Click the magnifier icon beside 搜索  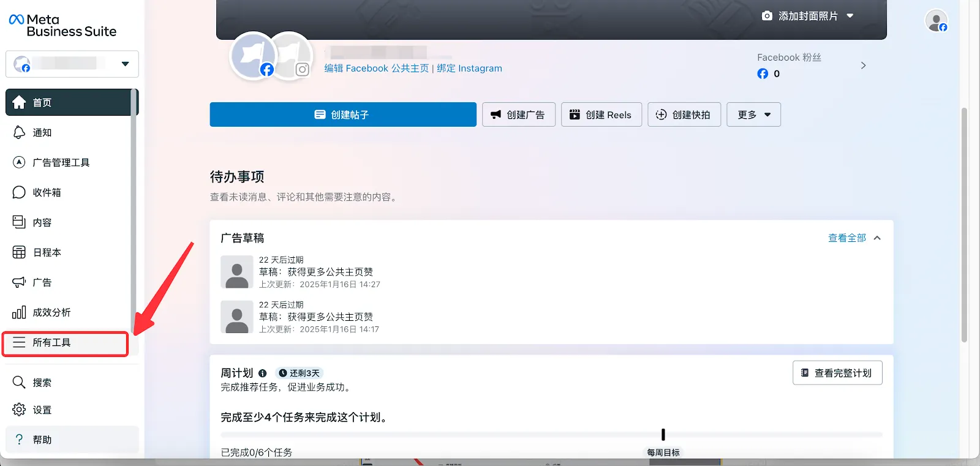(19, 382)
